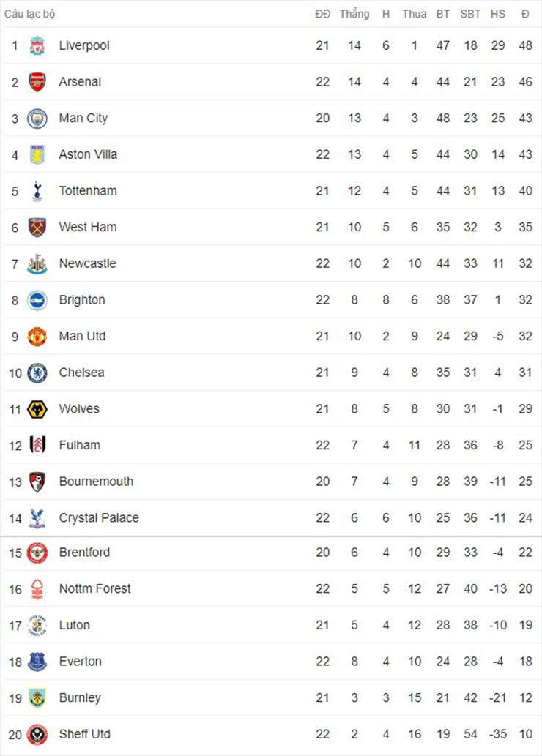Select the Man Utd club crest
Screen dimensions: 542x756
tap(37, 337)
